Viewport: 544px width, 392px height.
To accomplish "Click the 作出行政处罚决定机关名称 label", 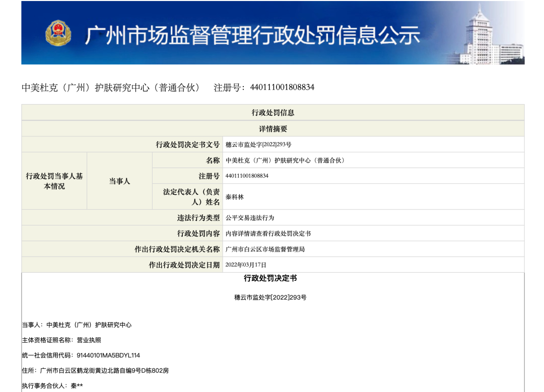I will click(122, 249).
